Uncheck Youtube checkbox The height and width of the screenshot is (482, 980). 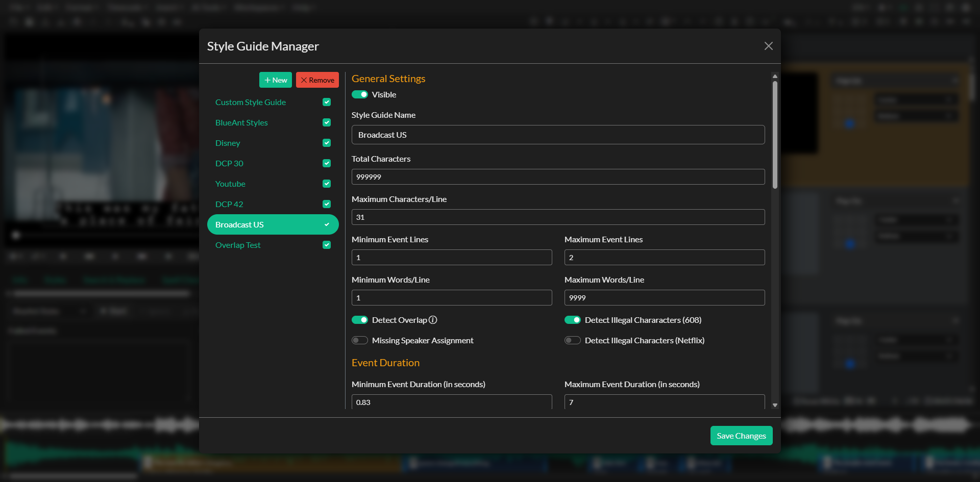click(x=327, y=184)
